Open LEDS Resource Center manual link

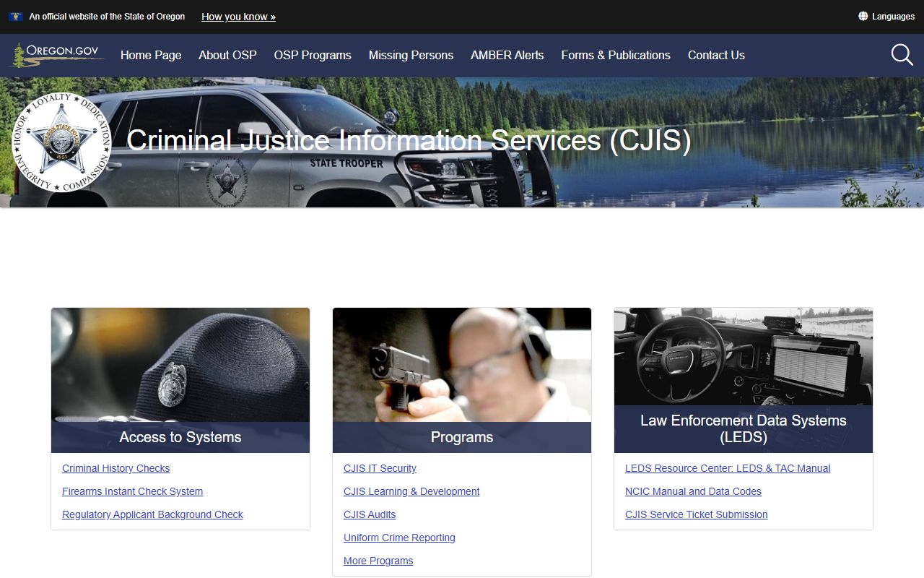[728, 468]
